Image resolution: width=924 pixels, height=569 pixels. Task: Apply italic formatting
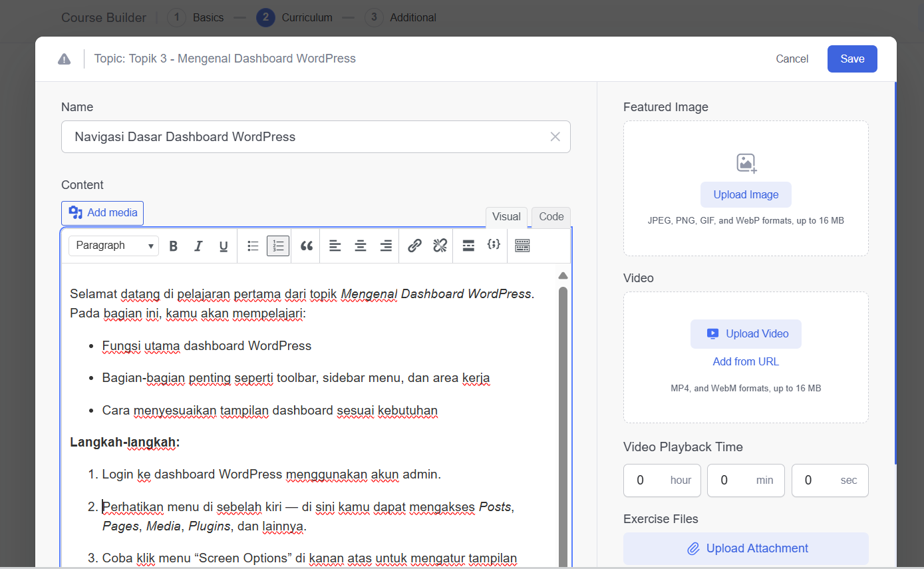coord(198,246)
